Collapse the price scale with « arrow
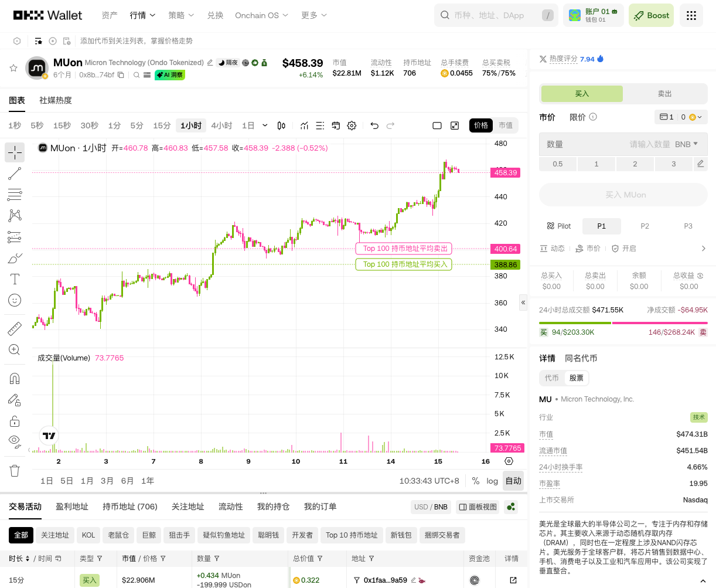 coord(523,303)
